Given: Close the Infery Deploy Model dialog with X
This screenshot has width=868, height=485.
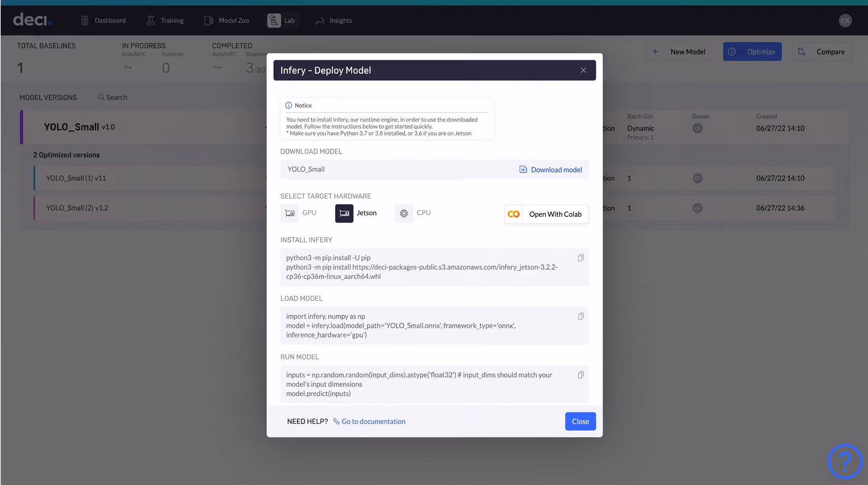Looking at the screenshot, I should click(583, 70).
